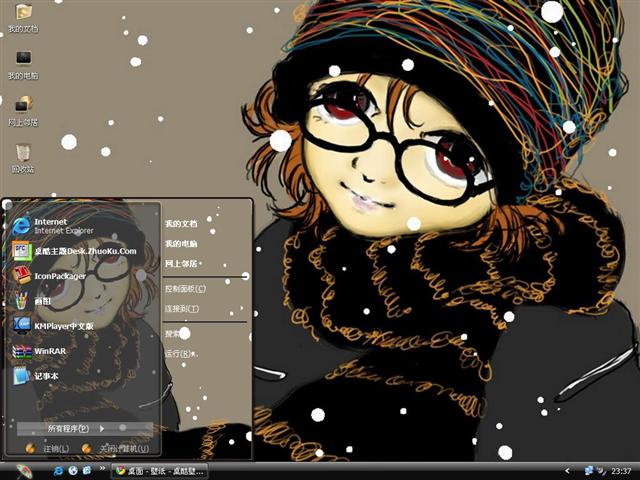This screenshot has width=640, height=480.
Task: Select 我的电脑 in Start menu right pane
Action: pyautogui.click(x=181, y=244)
